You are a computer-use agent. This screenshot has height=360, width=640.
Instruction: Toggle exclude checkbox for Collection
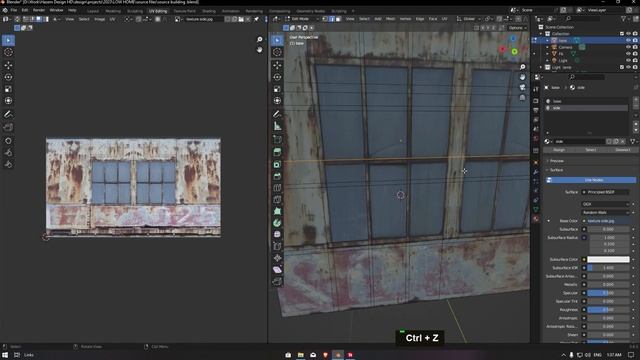pos(622,33)
